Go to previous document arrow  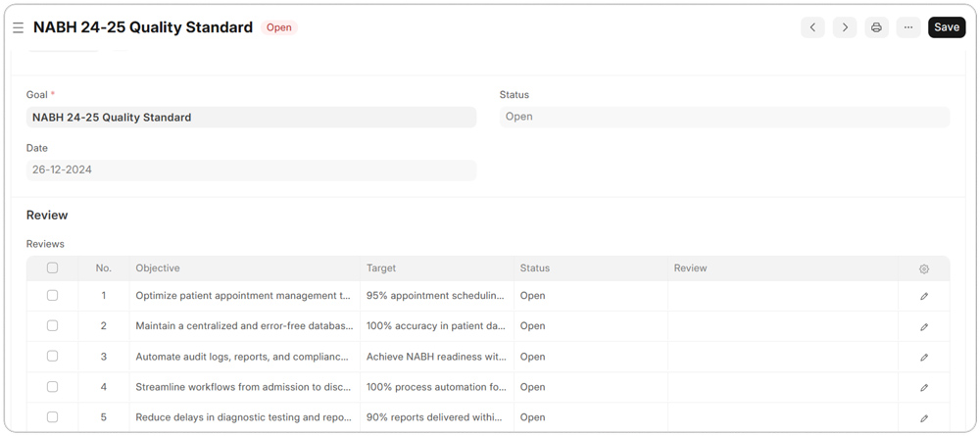point(812,27)
